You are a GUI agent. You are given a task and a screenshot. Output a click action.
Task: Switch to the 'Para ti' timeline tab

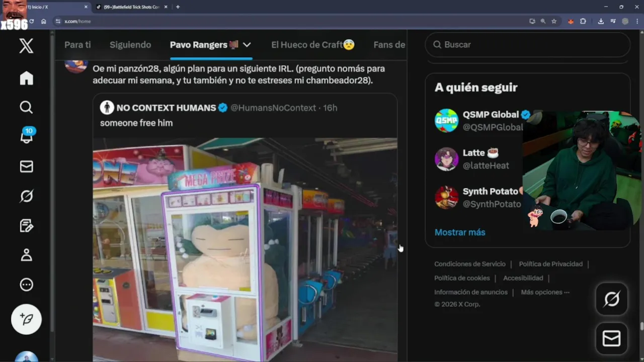coord(77,45)
